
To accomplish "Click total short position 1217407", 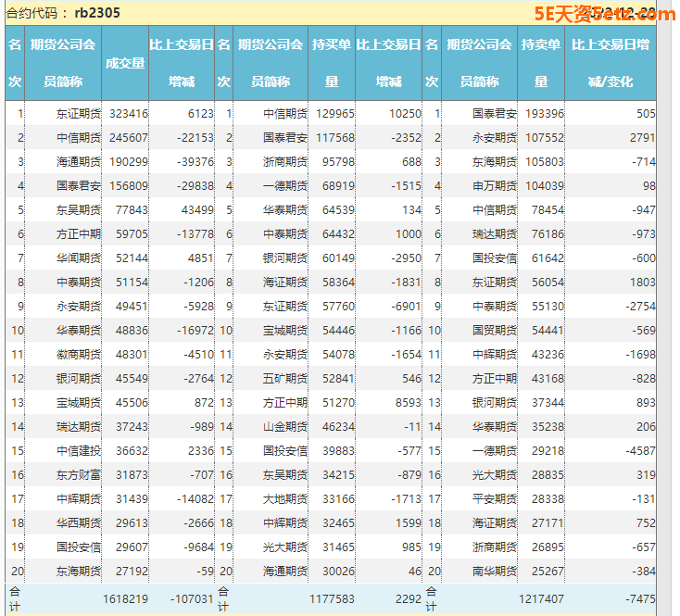I will (x=542, y=599).
